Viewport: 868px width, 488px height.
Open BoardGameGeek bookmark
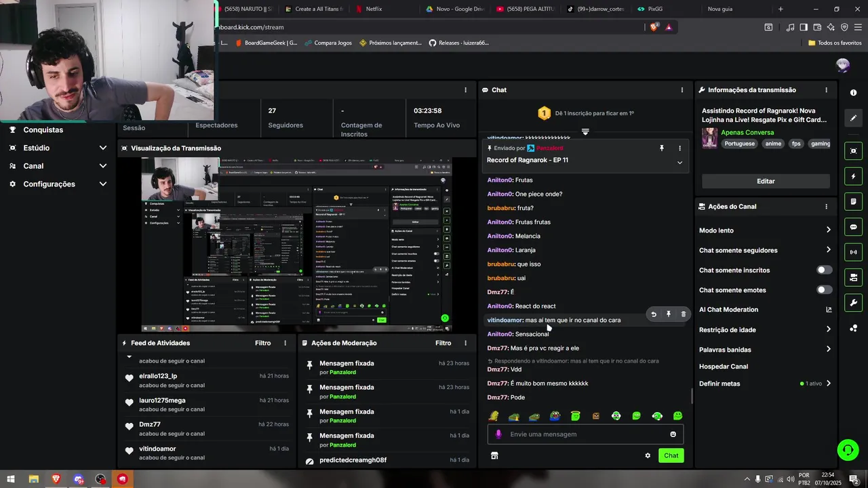click(267, 43)
